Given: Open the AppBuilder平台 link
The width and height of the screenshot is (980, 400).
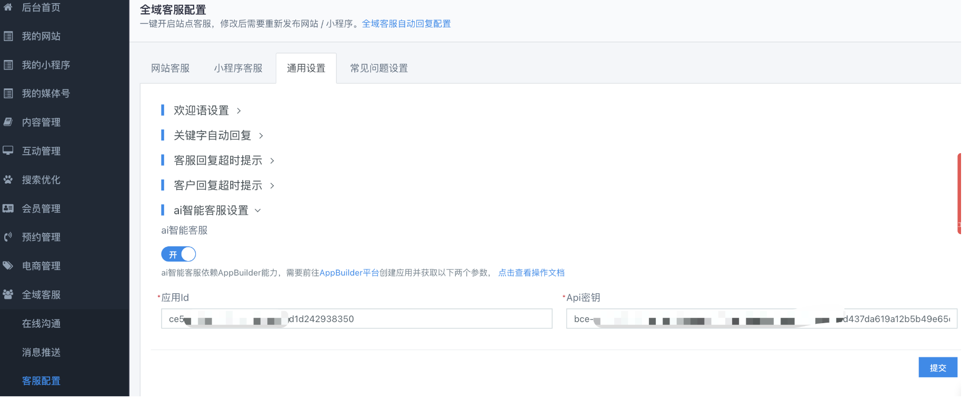Looking at the screenshot, I should (x=349, y=273).
